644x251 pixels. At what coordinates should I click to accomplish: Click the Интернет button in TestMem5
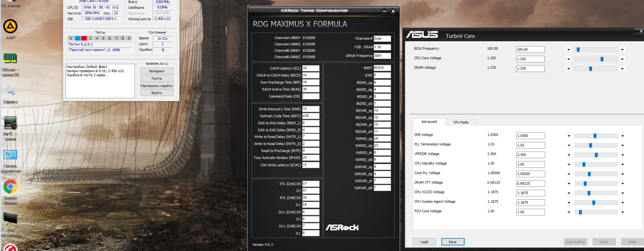[x=157, y=71]
